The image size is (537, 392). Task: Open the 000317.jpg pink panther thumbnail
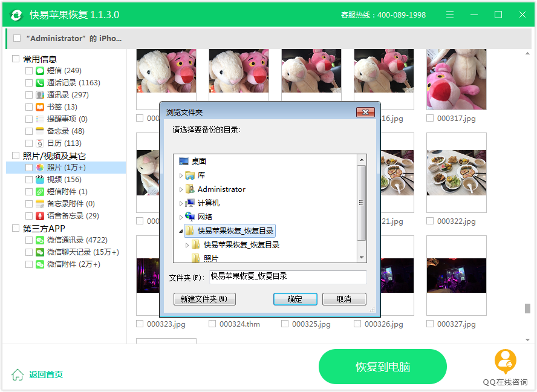(456, 79)
